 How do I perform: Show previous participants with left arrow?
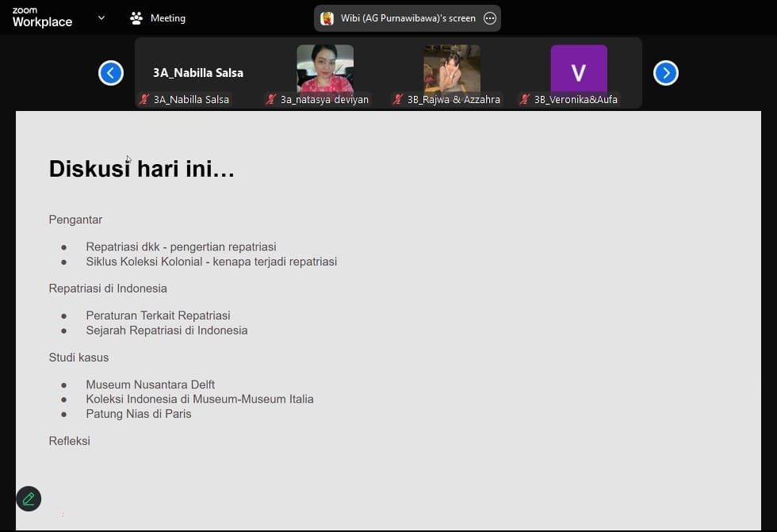[111, 73]
